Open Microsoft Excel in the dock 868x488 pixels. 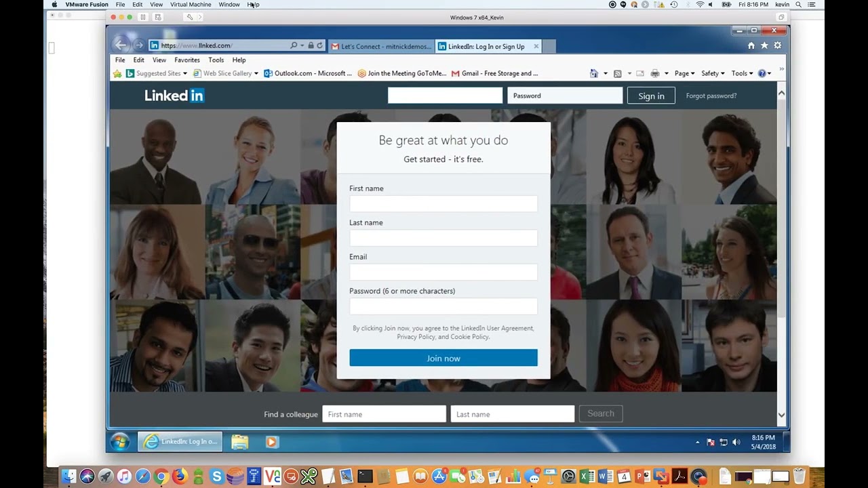pos(587,476)
